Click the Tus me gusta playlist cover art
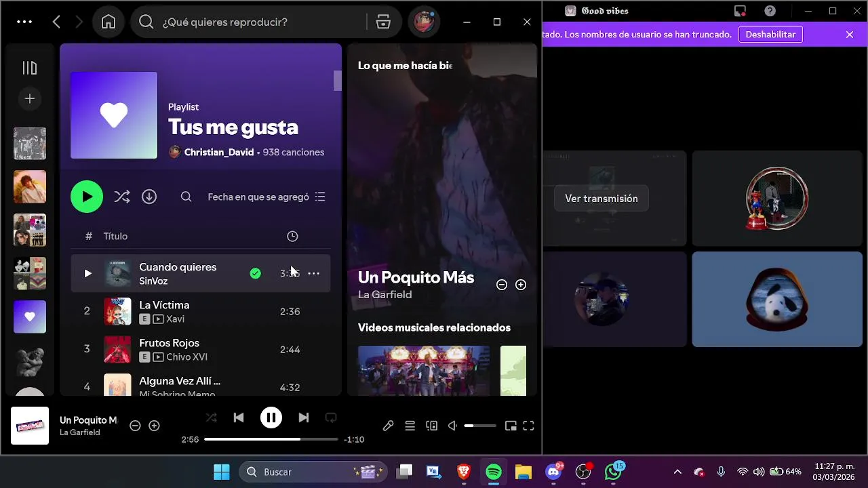Image resolution: width=868 pixels, height=488 pixels. click(114, 115)
